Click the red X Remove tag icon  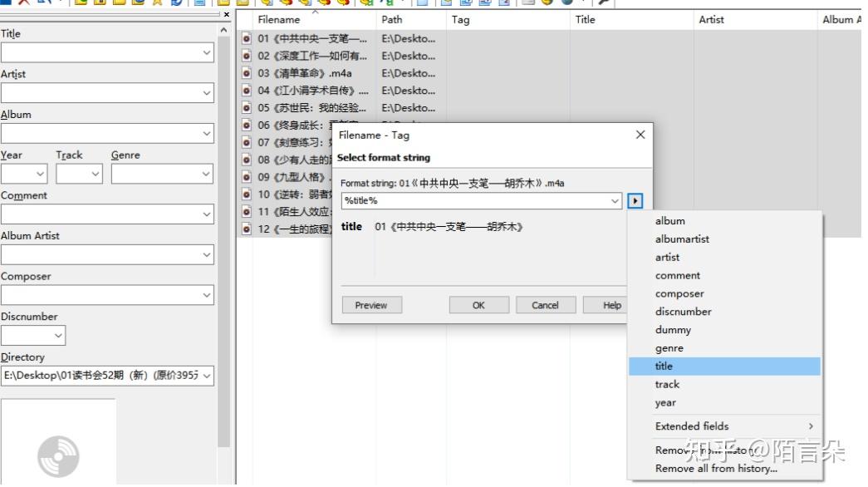click(x=25, y=4)
